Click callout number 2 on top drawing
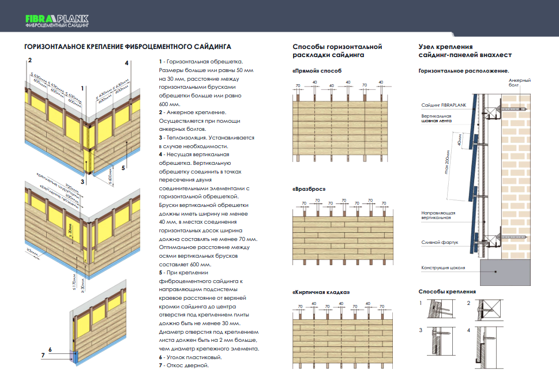The image size is (559, 392). 30,60
